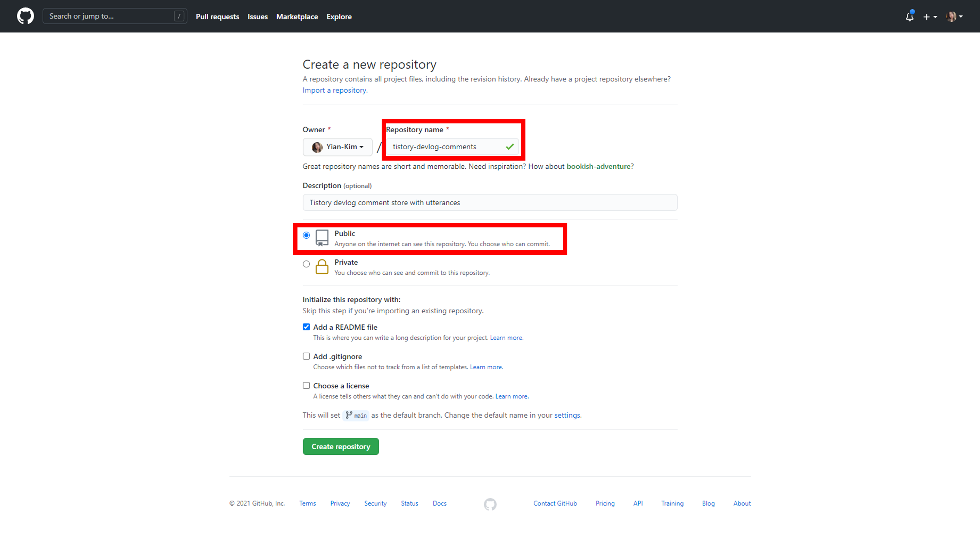
Task: Open the Yian-Kim owner dropdown
Action: coord(337,147)
